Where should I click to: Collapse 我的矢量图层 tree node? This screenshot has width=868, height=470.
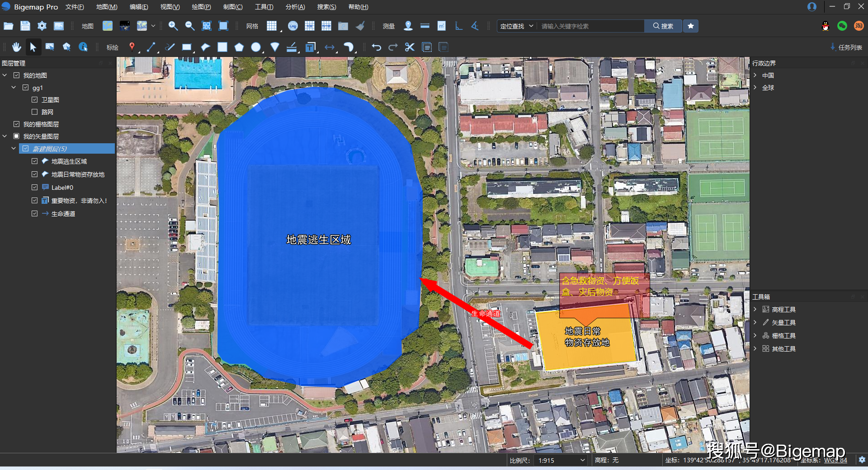coord(5,136)
